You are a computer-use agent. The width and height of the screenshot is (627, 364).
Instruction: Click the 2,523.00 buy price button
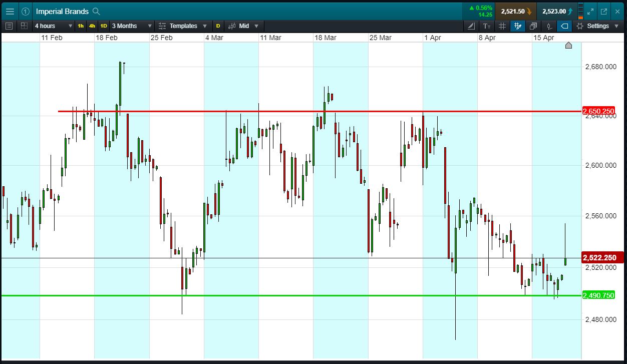pyautogui.click(x=557, y=11)
